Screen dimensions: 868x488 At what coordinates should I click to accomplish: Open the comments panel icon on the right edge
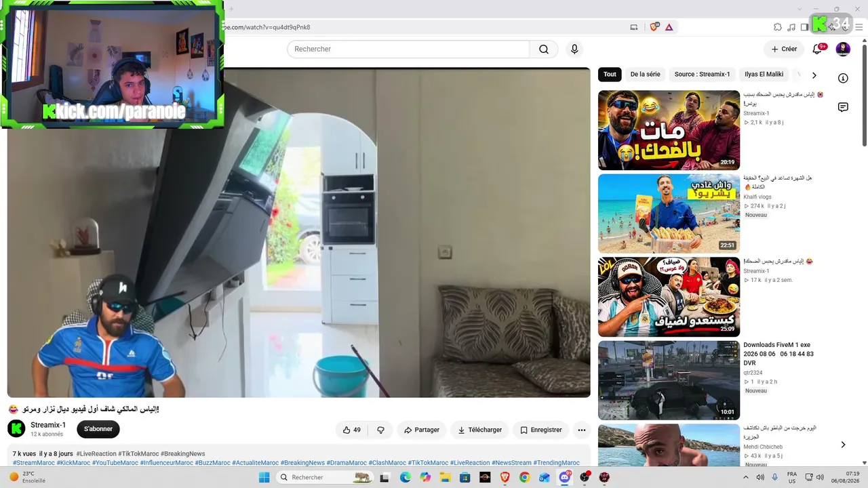(843, 107)
